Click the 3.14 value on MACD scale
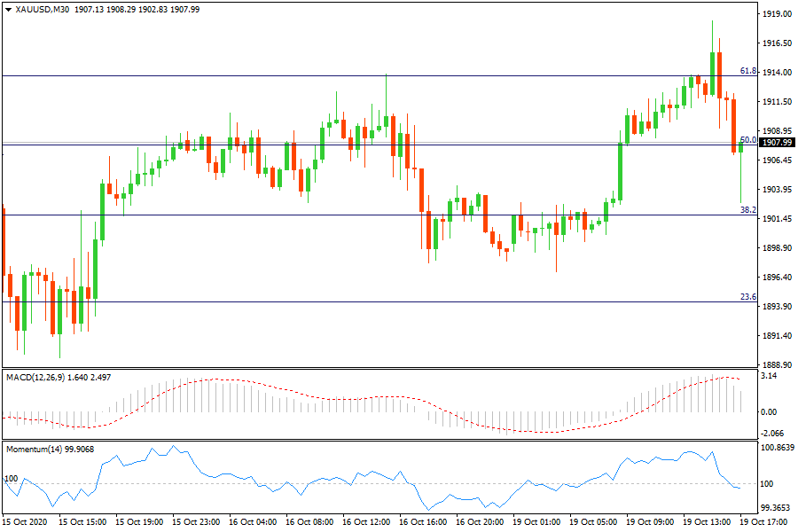The width and height of the screenshot is (798, 532). point(770,377)
